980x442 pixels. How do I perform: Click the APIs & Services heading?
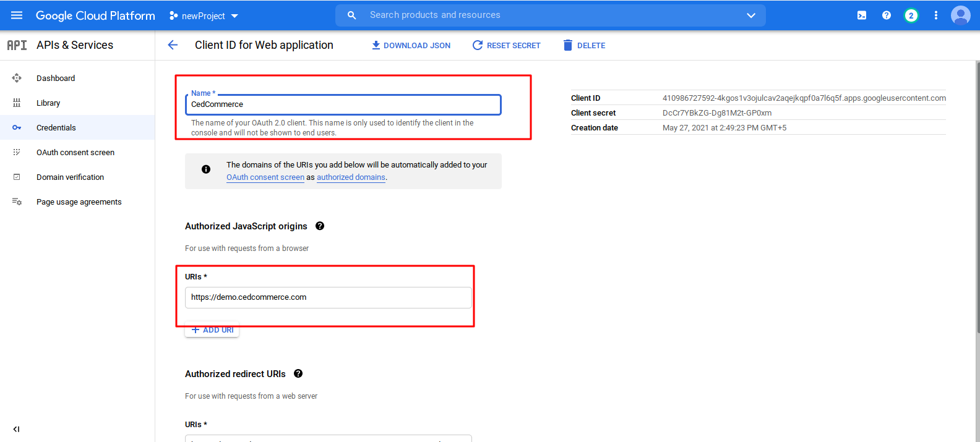[x=75, y=45]
